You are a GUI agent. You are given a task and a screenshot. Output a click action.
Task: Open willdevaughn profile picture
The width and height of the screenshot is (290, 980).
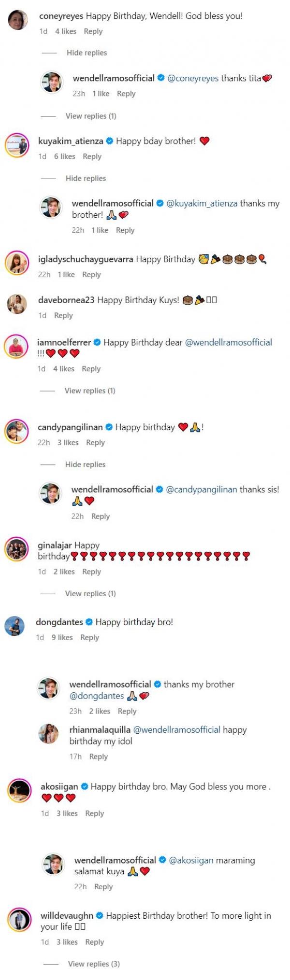pos(19,920)
